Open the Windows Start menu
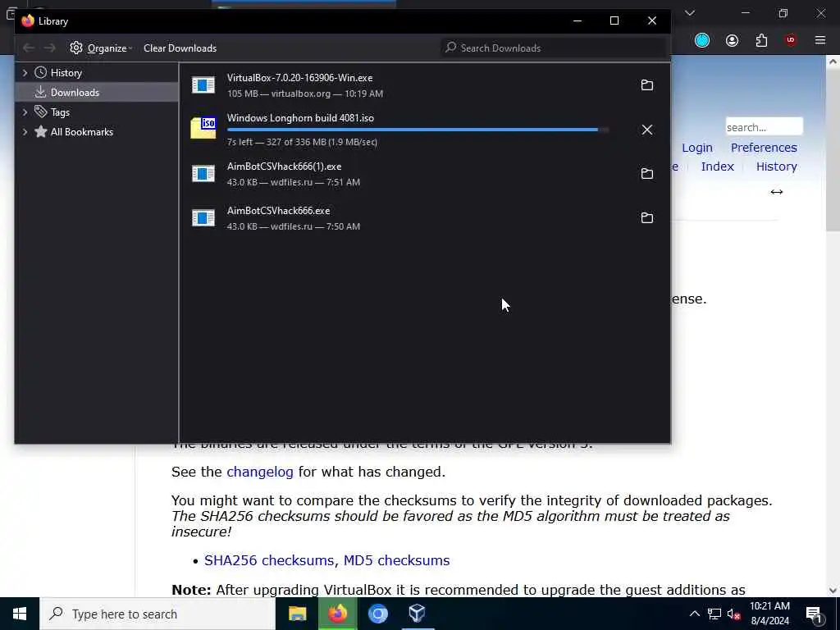This screenshot has width=840, height=630. 20,614
